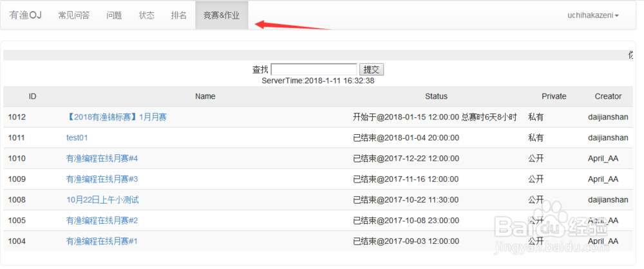Viewport: 644px width, 269px height.
Task: Open the 状态 navigation item
Action: 147,15
